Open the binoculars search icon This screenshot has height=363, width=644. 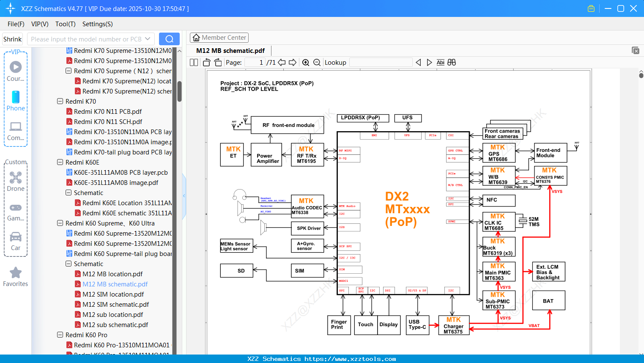pos(451,62)
